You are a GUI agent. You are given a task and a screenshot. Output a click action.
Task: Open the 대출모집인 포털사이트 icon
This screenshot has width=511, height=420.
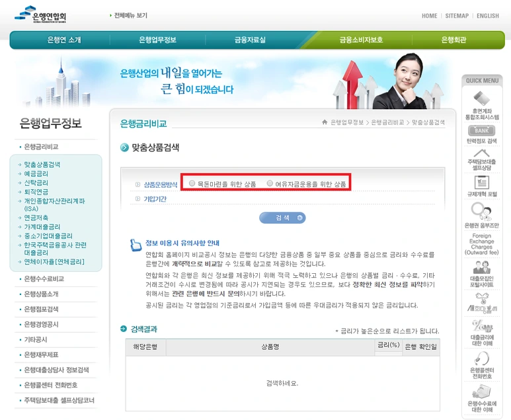tap(482, 267)
